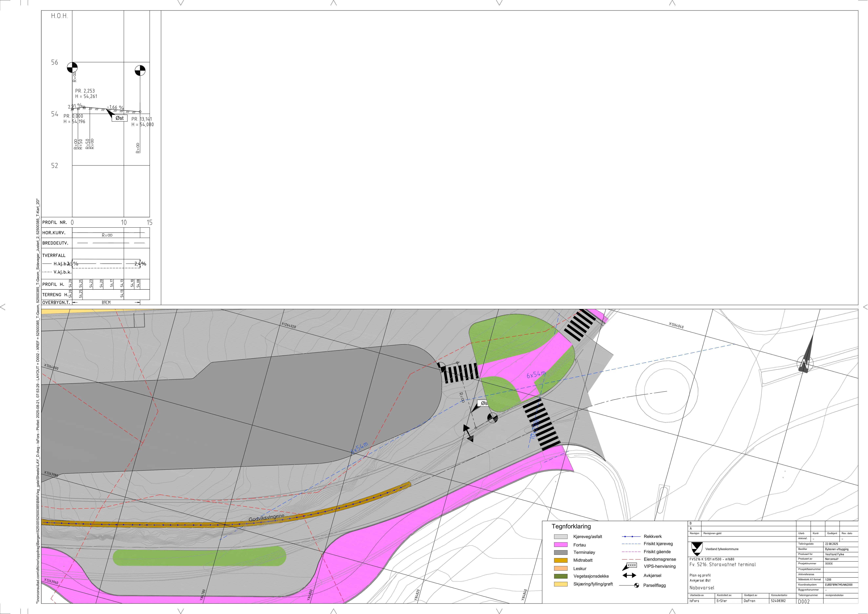Click the Godviksvingene street name label

tap(267, 518)
